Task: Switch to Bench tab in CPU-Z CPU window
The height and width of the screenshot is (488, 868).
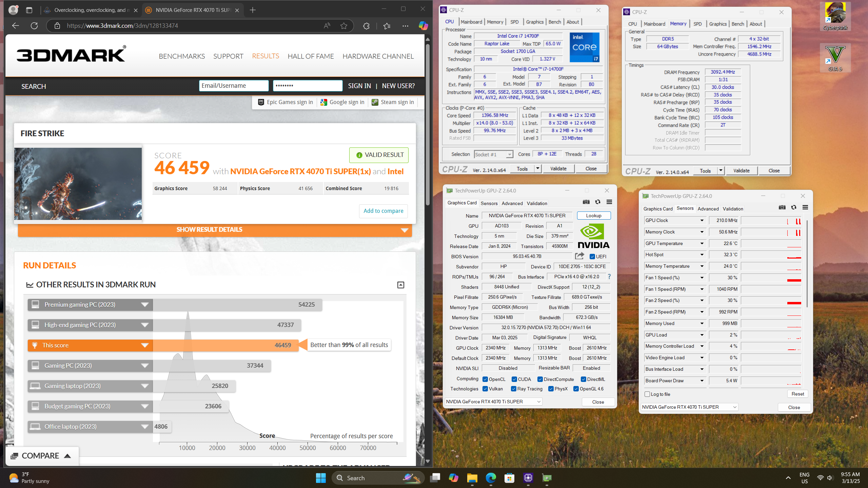Action: point(555,22)
